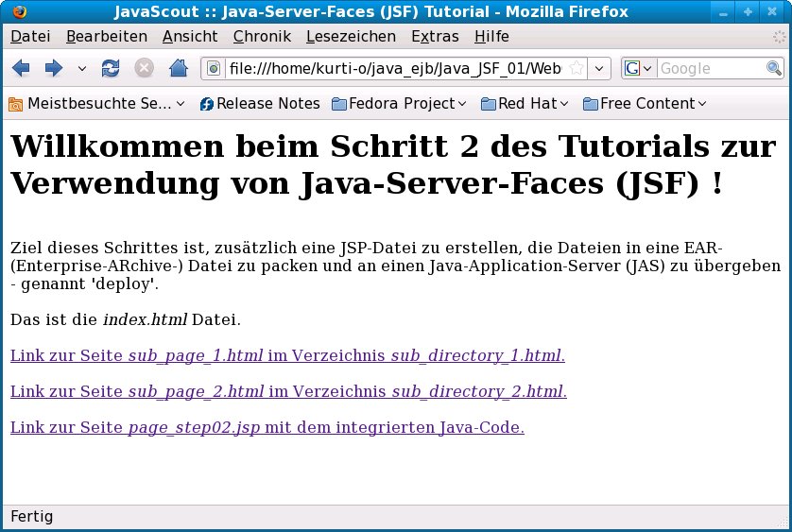Click the Stop loading button
Viewport: 792px width, 532px height.
pyautogui.click(x=144, y=68)
